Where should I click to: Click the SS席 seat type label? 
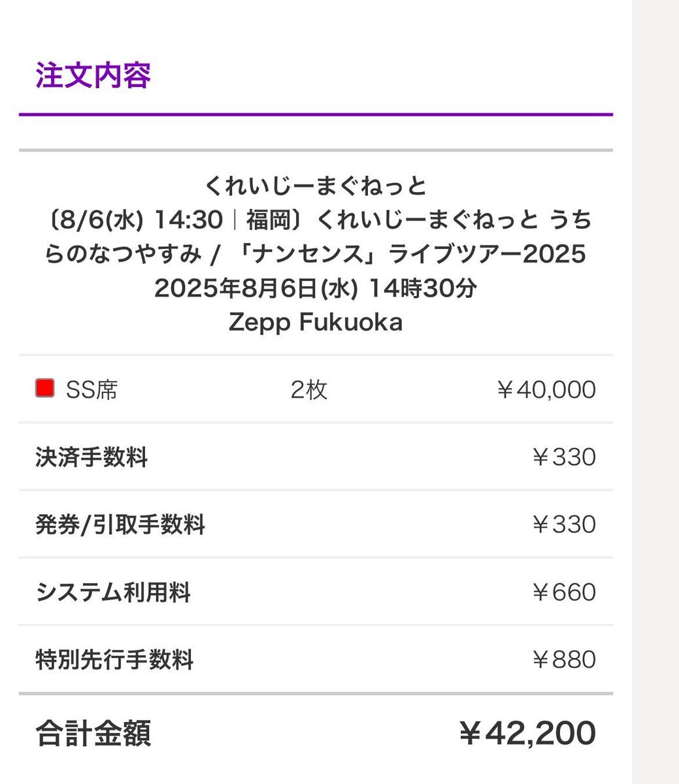click(92, 390)
